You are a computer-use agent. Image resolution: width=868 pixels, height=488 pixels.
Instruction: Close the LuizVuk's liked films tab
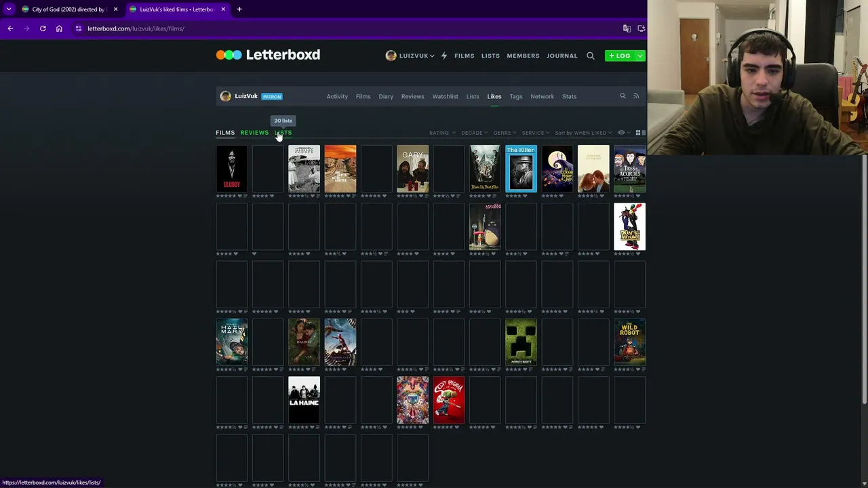click(223, 9)
